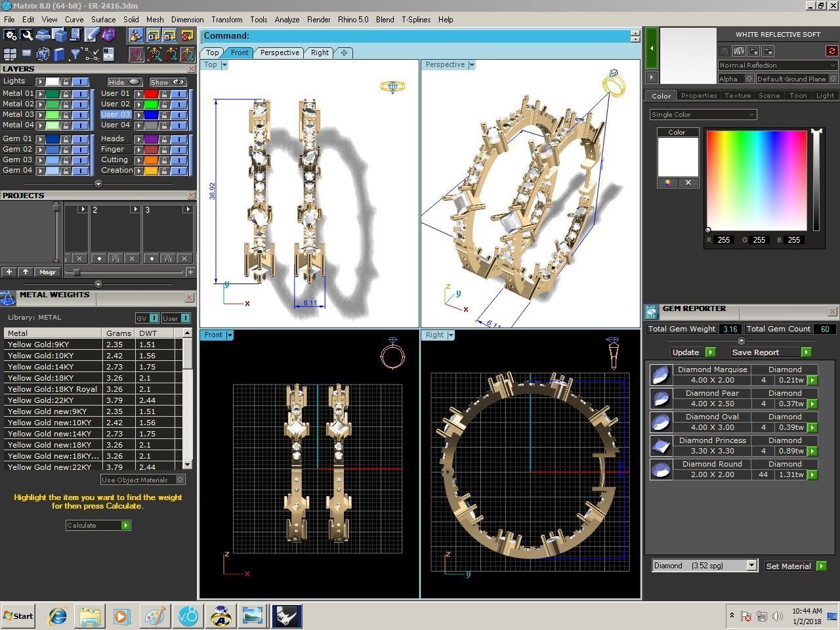
Task: Open the Right viewport dropdown arrow
Action: coord(451,335)
